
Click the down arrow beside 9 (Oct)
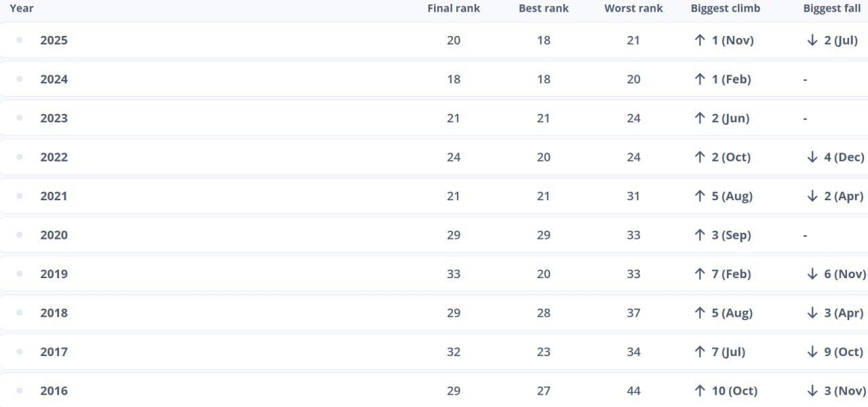812,351
